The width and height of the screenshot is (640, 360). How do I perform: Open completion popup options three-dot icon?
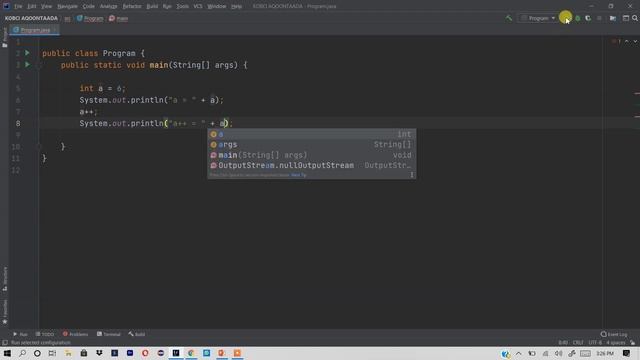pyautogui.click(x=411, y=175)
